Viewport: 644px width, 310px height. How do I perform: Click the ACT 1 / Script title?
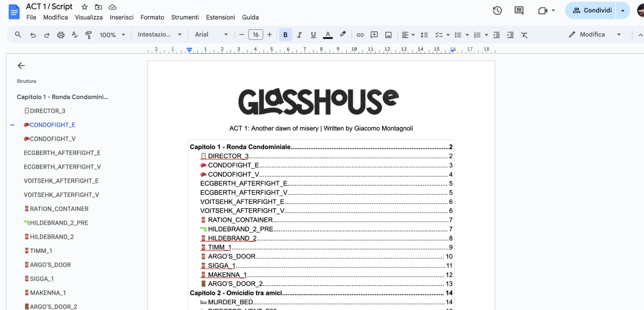[x=49, y=7]
